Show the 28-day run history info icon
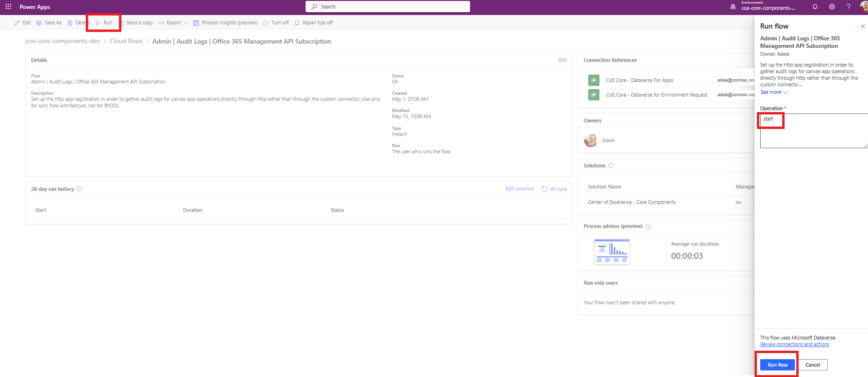 coord(79,189)
